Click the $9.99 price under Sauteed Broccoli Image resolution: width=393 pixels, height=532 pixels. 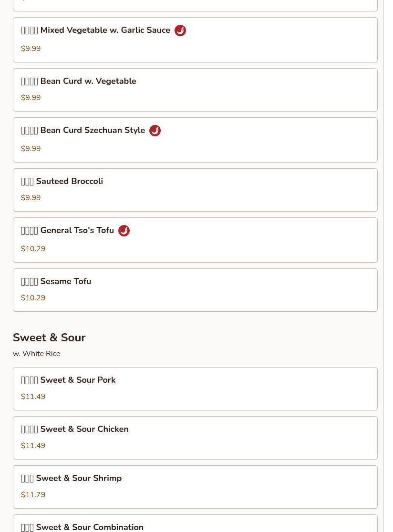pyautogui.click(x=31, y=198)
